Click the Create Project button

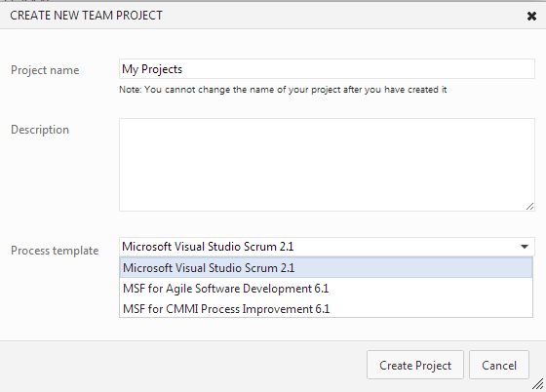[415, 366]
